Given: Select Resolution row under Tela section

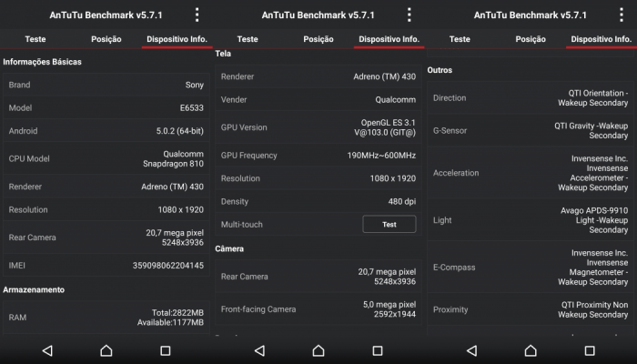Looking at the screenshot, I should tap(318, 178).
